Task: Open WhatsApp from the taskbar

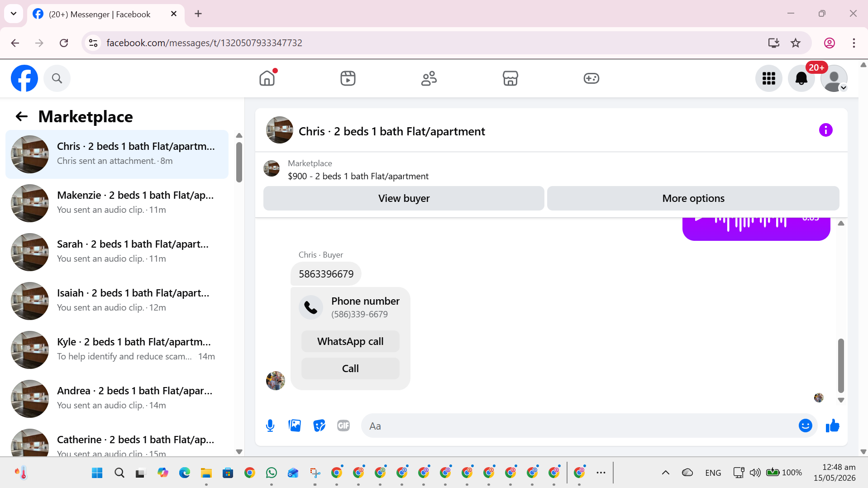Action: point(272,473)
